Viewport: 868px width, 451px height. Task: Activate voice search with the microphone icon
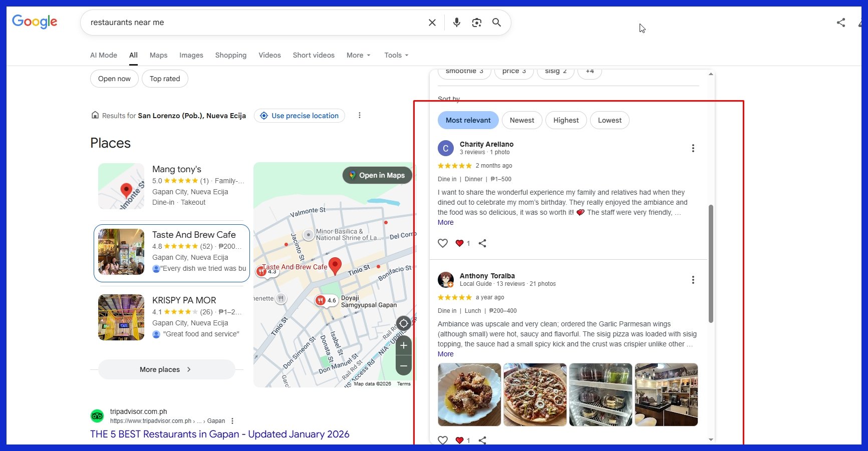[456, 22]
